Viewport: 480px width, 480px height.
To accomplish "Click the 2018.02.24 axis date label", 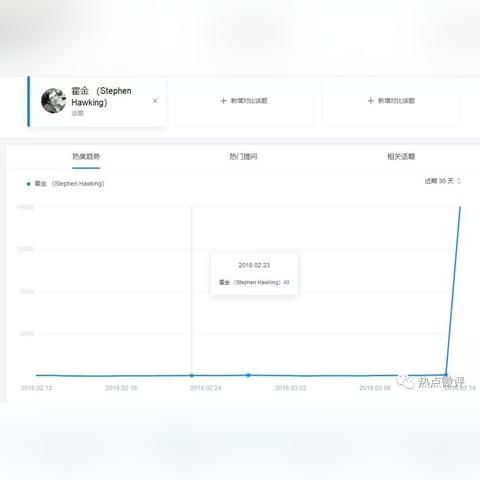I will [206, 388].
